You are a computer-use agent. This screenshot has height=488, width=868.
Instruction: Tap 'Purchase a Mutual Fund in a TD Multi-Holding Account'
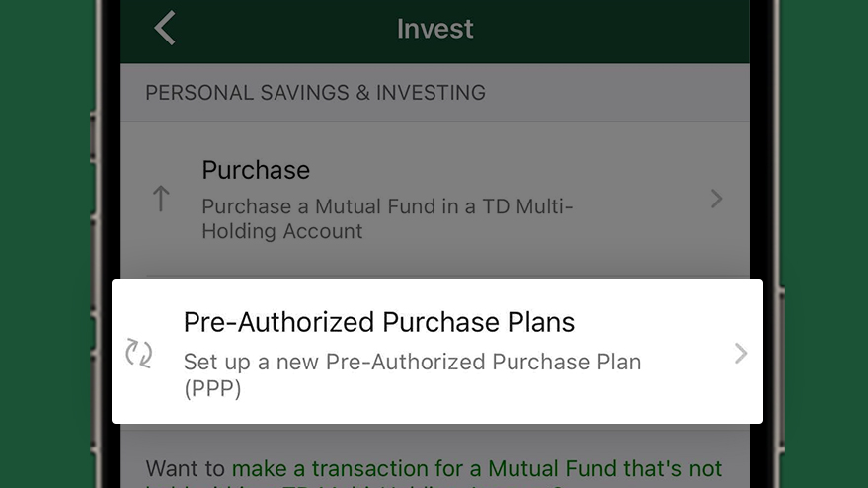[387, 218]
